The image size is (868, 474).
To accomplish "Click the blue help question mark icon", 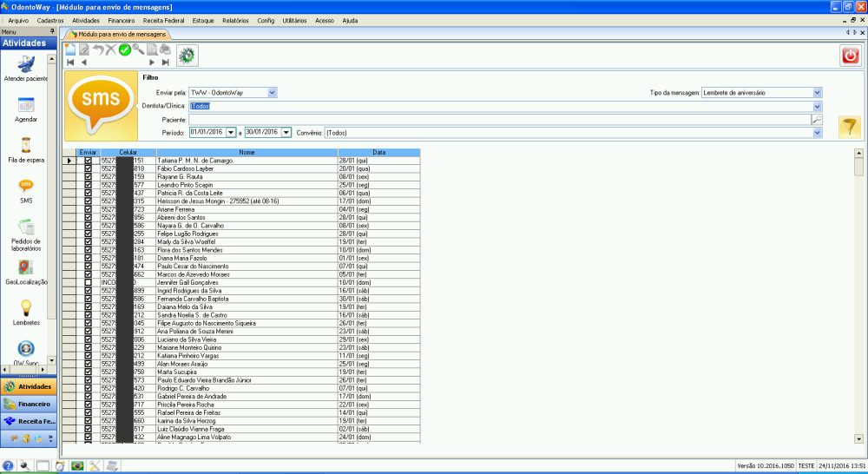I will tap(8, 466).
